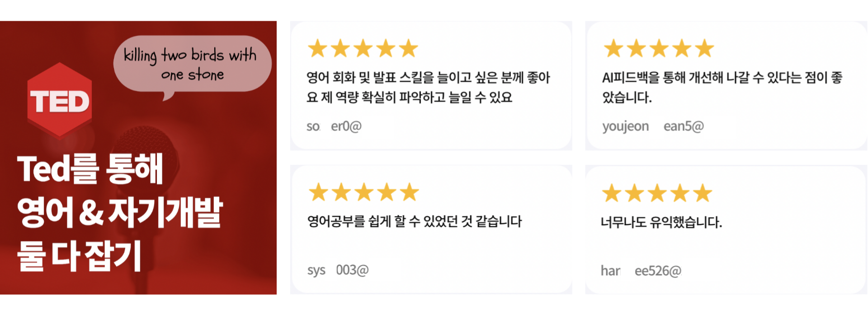Select the third star in the AI피드백 review
The width and height of the screenshot is (868, 316).
(659, 48)
